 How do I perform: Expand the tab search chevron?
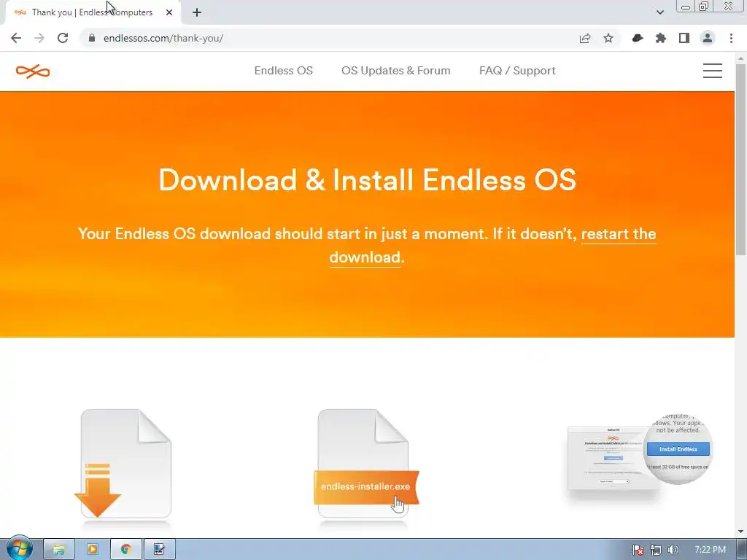point(659,12)
